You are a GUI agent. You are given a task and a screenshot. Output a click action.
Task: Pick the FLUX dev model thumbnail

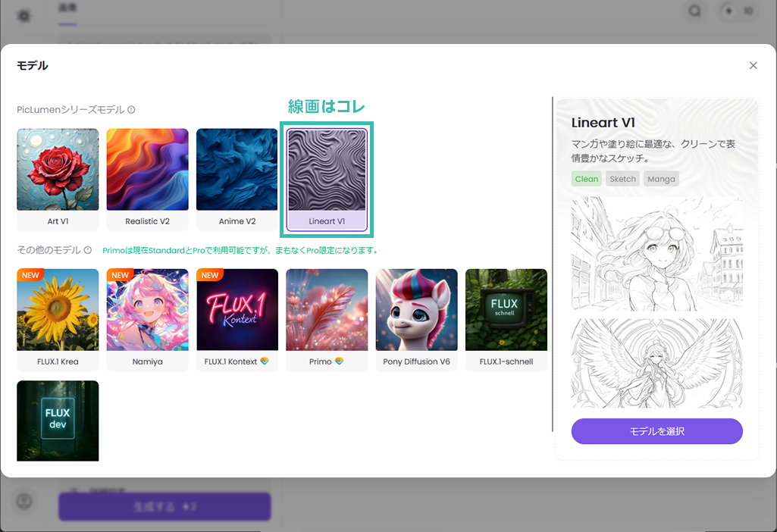click(58, 421)
